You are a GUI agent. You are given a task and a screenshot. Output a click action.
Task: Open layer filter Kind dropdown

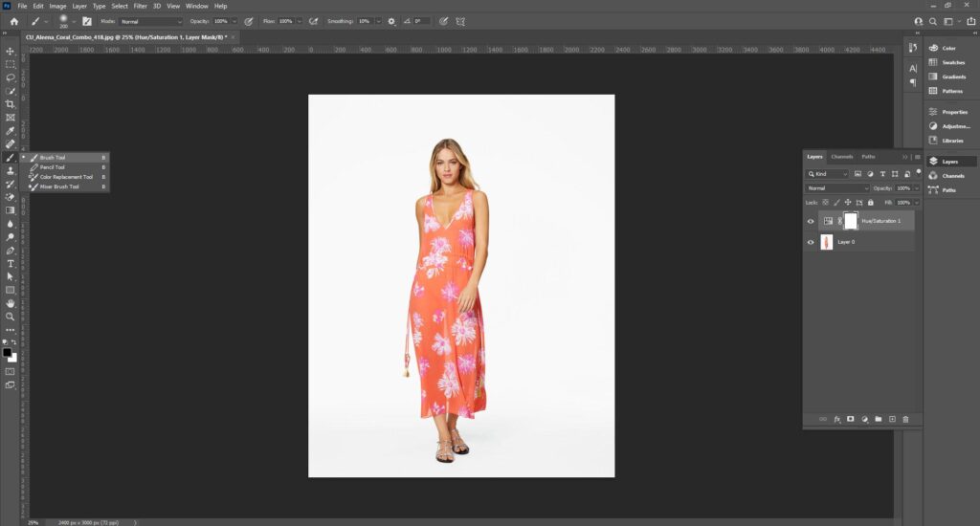(x=827, y=174)
